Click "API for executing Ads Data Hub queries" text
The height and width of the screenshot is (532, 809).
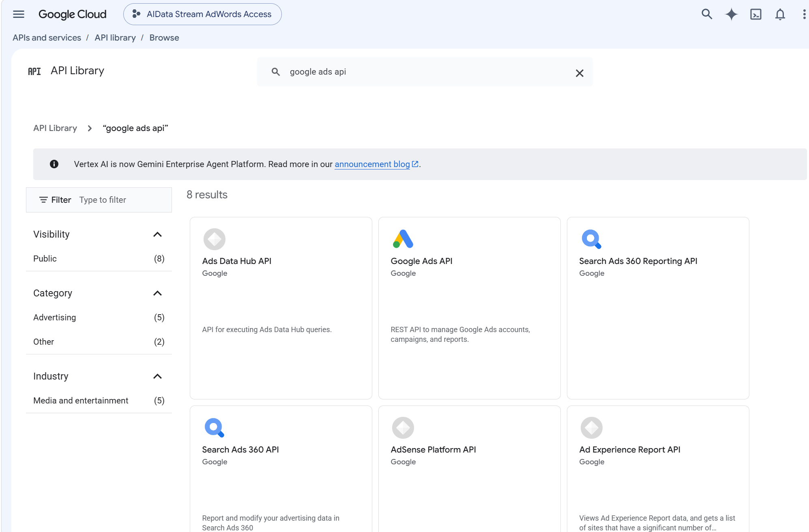click(x=267, y=330)
